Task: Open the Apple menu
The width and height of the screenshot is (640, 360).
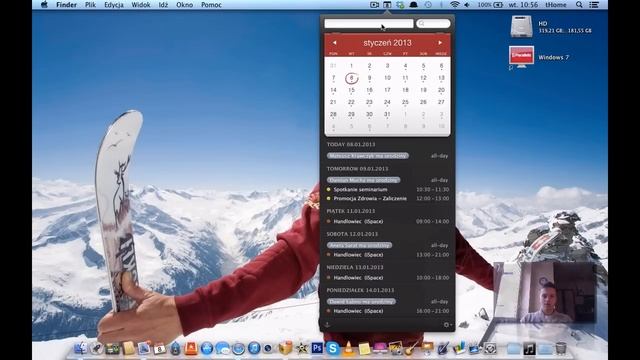Action: [x=44, y=5]
